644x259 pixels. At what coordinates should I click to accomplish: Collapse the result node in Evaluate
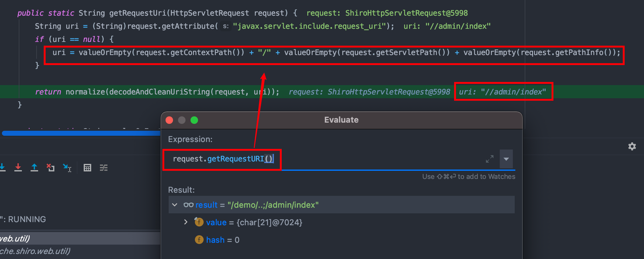175,205
